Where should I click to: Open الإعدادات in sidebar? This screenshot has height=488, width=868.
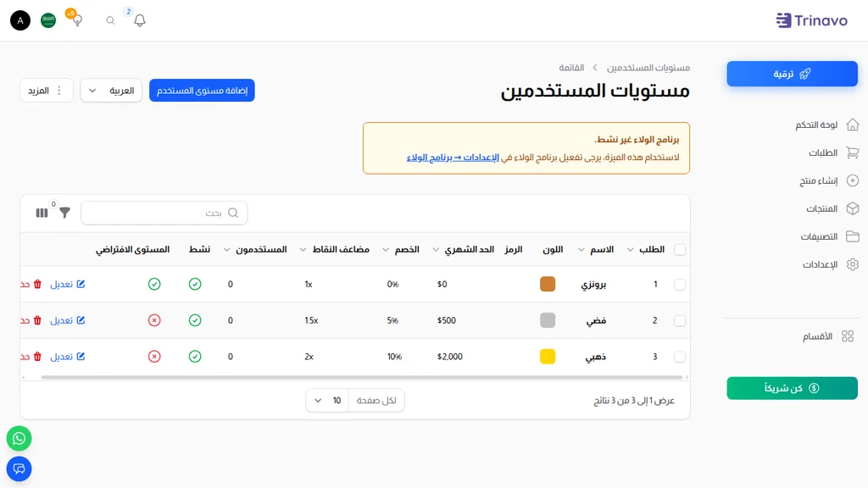(x=831, y=264)
